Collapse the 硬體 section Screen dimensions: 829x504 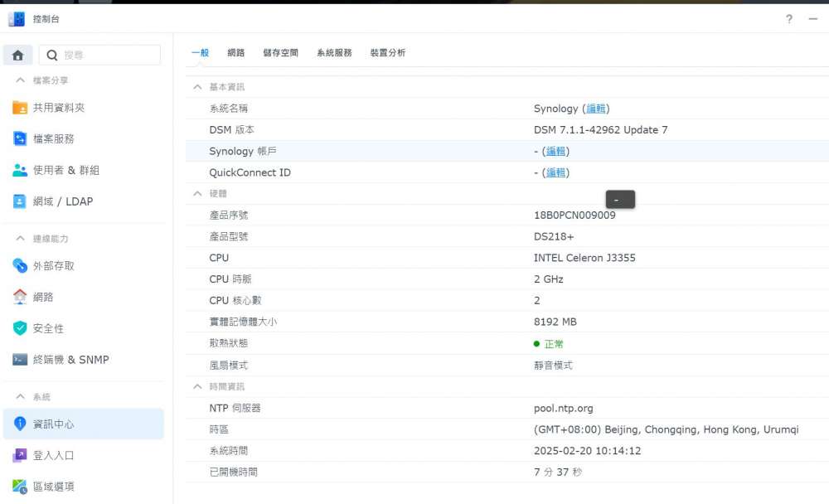tap(197, 194)
